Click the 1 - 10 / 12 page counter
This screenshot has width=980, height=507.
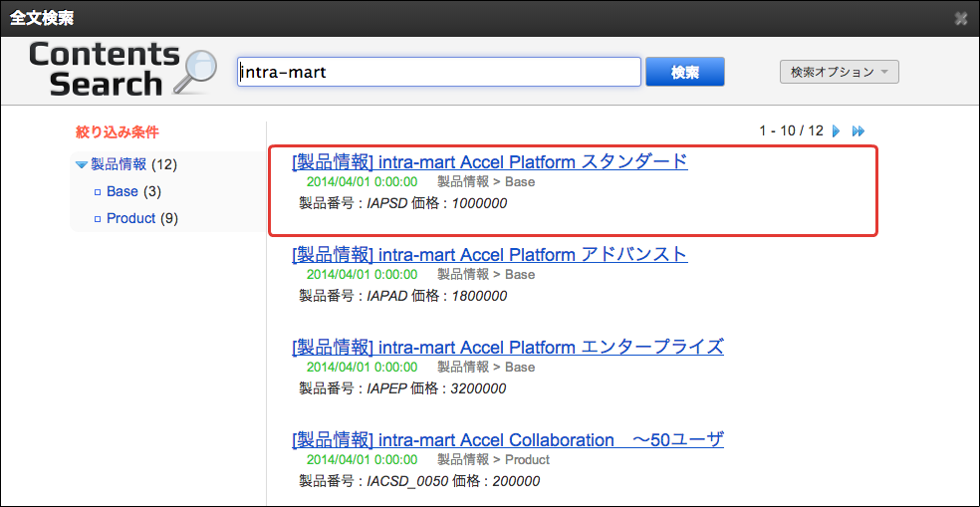tap(791, 130)
